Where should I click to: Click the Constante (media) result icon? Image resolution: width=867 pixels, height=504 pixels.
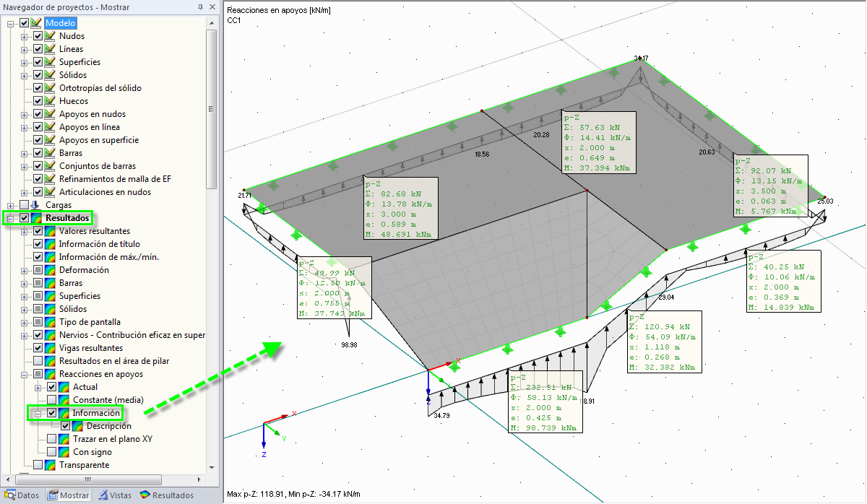point(64,400)
